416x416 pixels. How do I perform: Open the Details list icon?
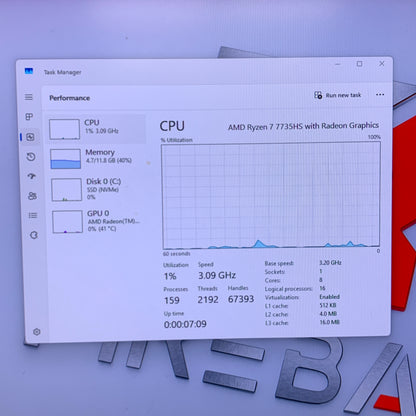click(33, 215)
